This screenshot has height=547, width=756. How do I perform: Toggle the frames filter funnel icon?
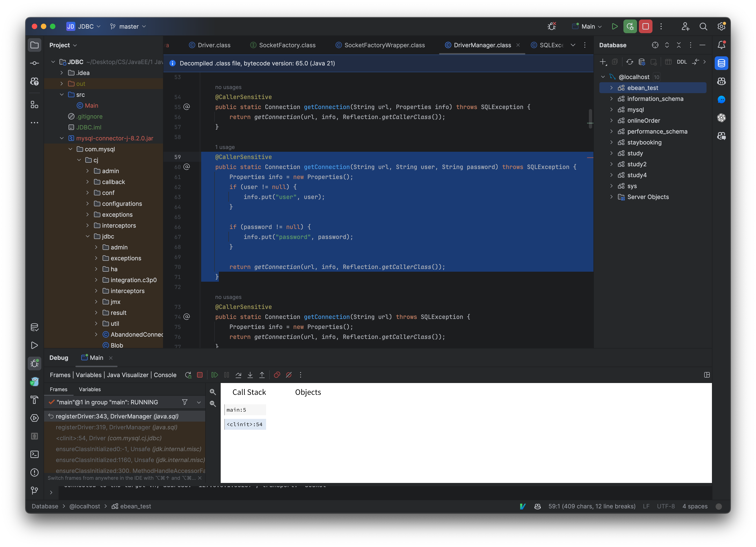pos(185,402)
